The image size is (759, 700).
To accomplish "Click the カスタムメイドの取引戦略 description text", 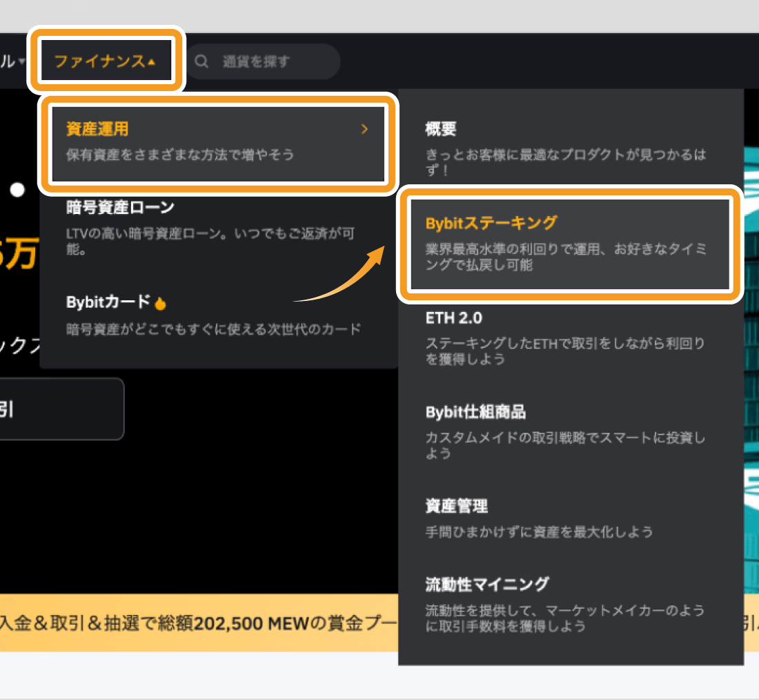I will pos(565,445).
